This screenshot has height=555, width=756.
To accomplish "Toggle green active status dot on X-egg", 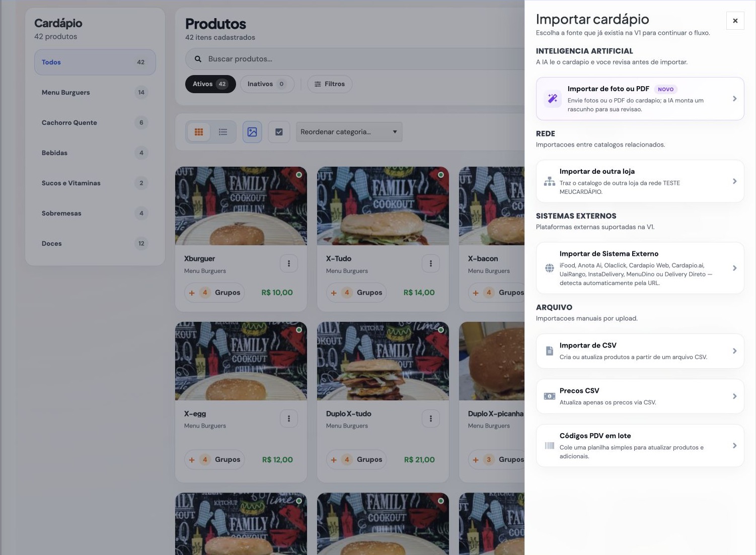I will pos(299,330).
